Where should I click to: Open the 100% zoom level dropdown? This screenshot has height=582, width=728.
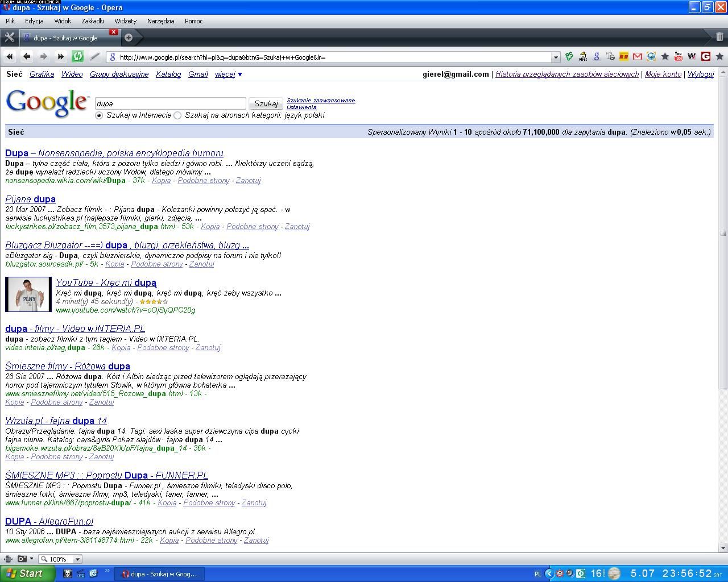click(x=77, y=559)
